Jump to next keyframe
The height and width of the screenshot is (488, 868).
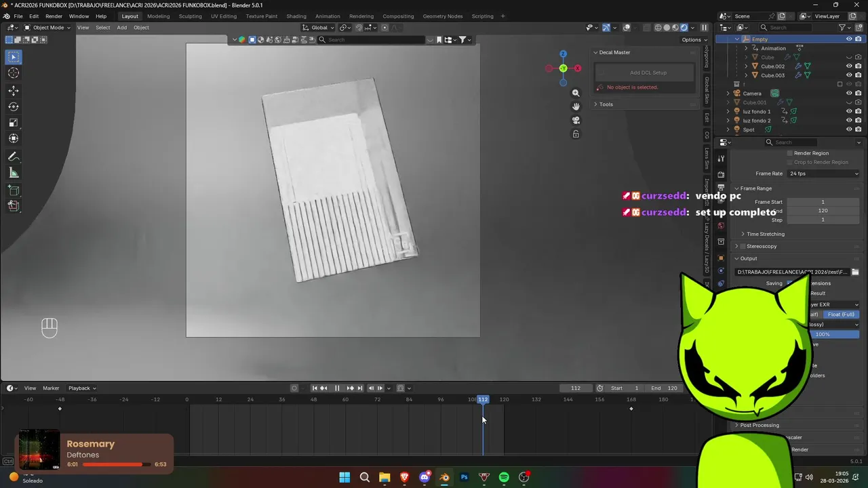coord(350,388)
